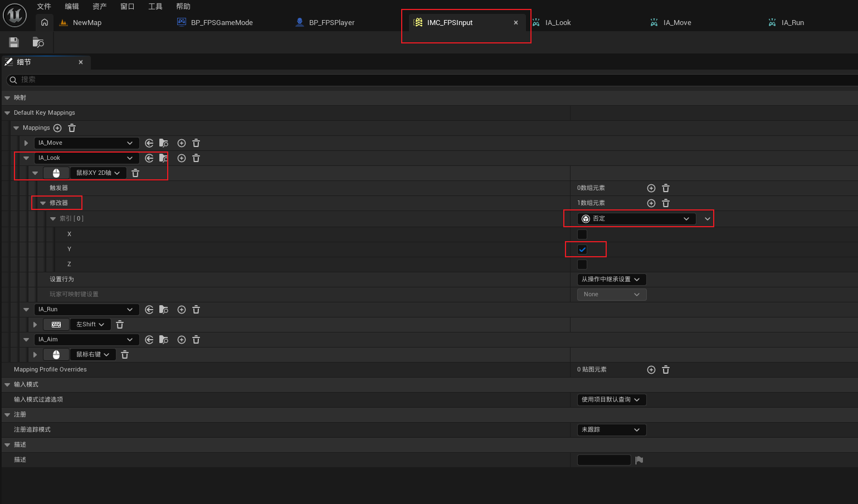Viewport: 858px width, 504px height.
Task: Add an element to the 触发器 array
Action: point(651,188)
